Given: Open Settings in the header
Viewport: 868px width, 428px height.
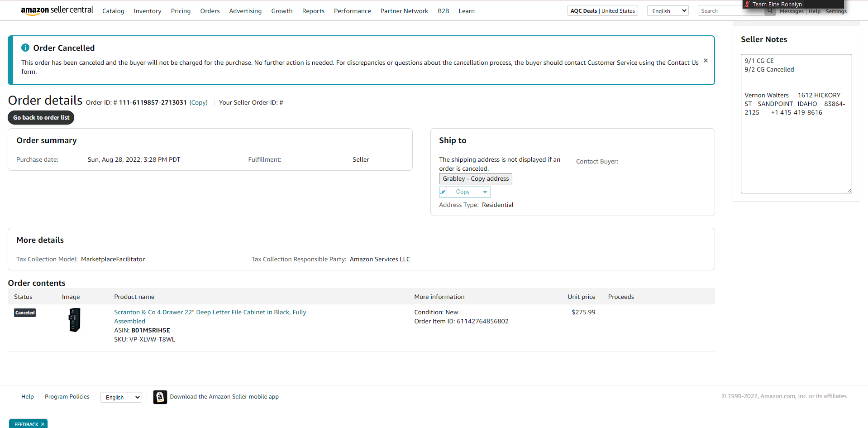Looking at the screenshot, I should coord(836,11).
